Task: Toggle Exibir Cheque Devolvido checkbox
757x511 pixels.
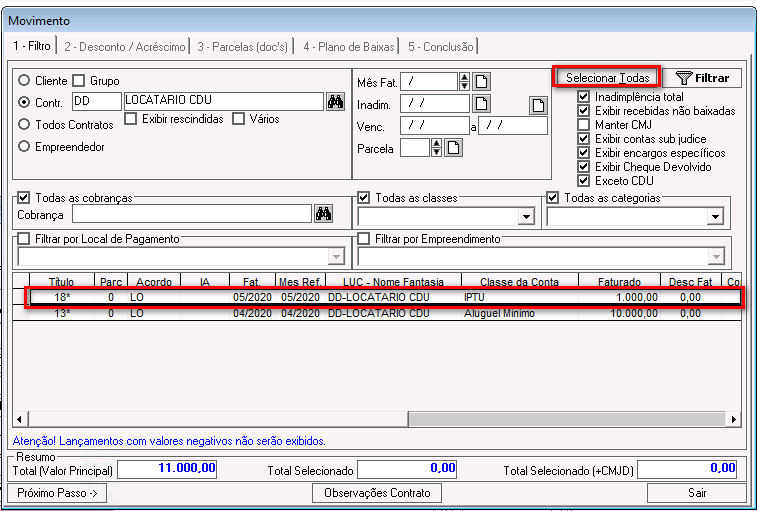Action: click(584, 167)
